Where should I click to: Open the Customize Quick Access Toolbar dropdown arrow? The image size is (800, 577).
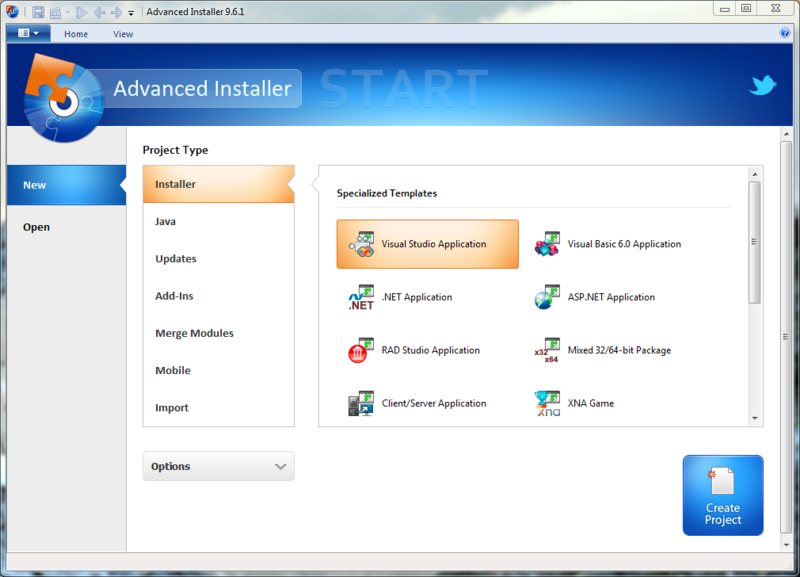click(131, 13)
